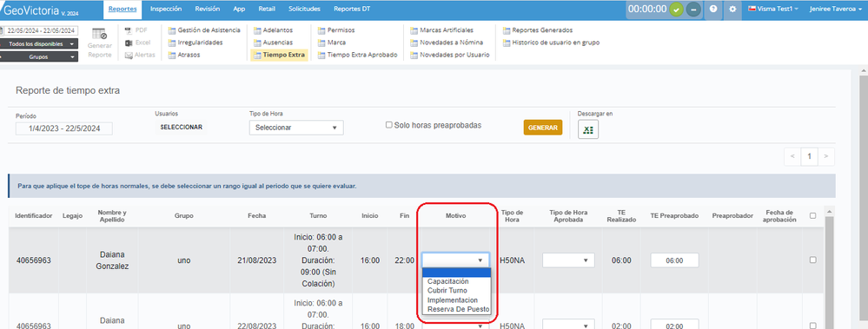Open Alertas from toolbar
This screenshot has width=868, height=329.
click(x=140, y=55)
